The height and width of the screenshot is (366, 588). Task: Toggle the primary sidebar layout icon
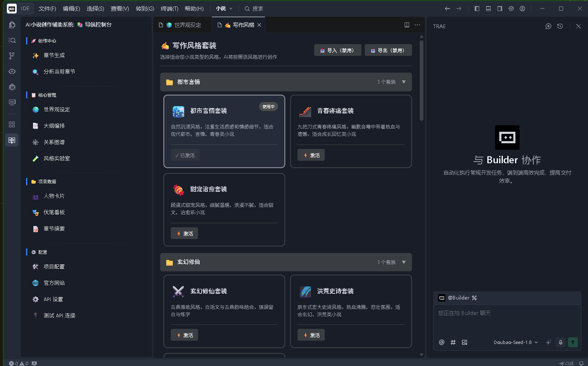(477, 9)
